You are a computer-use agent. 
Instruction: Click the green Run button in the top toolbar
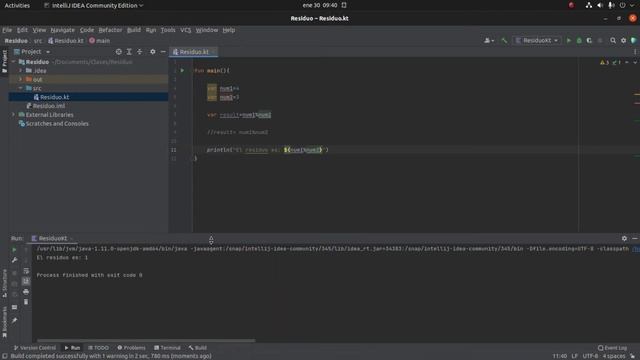coord(569,40)
